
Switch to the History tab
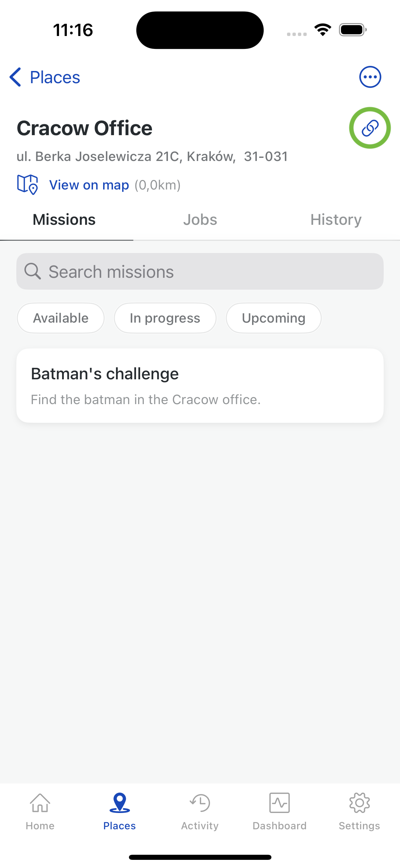[336, 220]
